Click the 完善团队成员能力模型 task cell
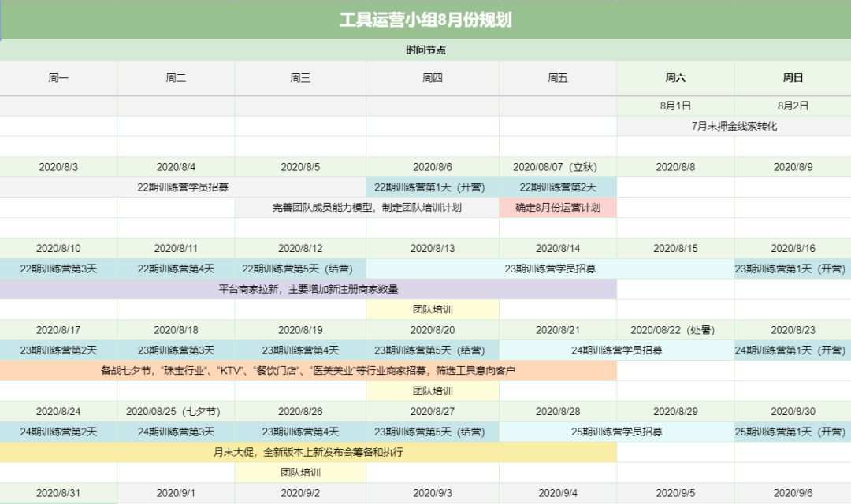This screenshot has width=851, height=504. [x=366, y=208]
